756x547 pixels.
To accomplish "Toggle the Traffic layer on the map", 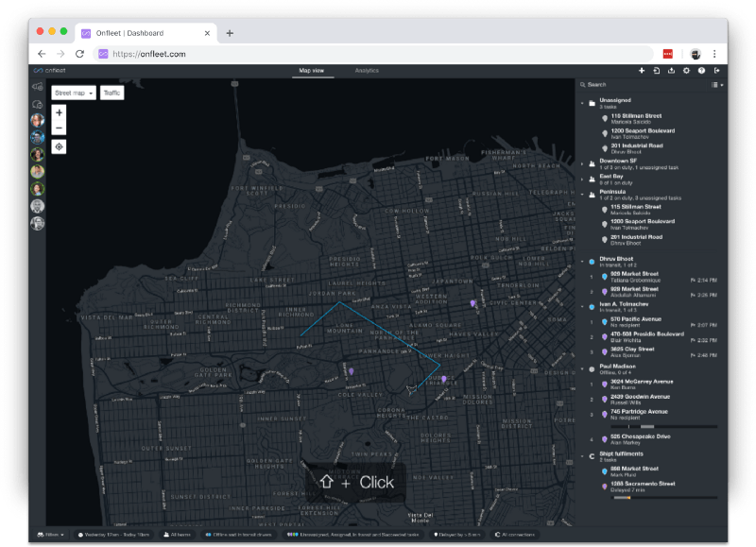I will coord(112,93).
